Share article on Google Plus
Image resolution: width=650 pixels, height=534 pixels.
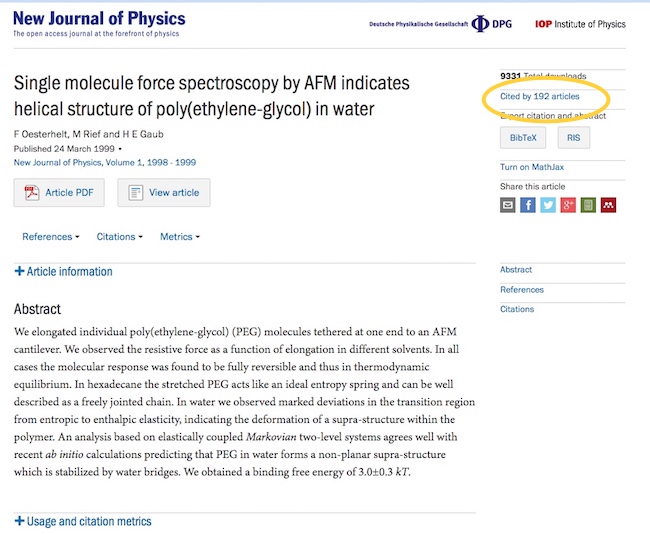click(x=568, y=205)
